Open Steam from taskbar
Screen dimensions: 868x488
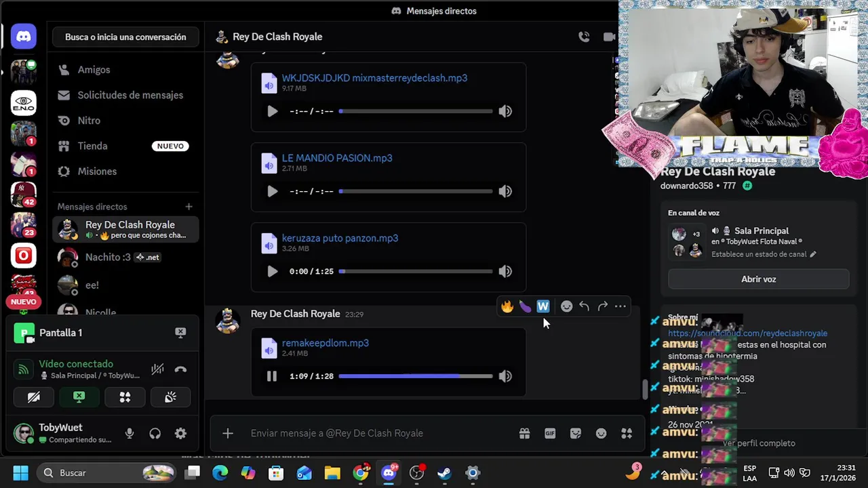pyautogui.click(x=445, y=472)
